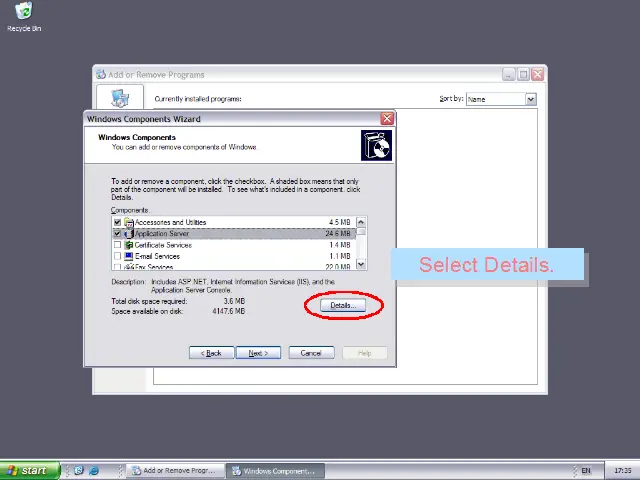Select the Application Server row text
The width and height of the screenshot is (640, 480).
tap(162, 234)
